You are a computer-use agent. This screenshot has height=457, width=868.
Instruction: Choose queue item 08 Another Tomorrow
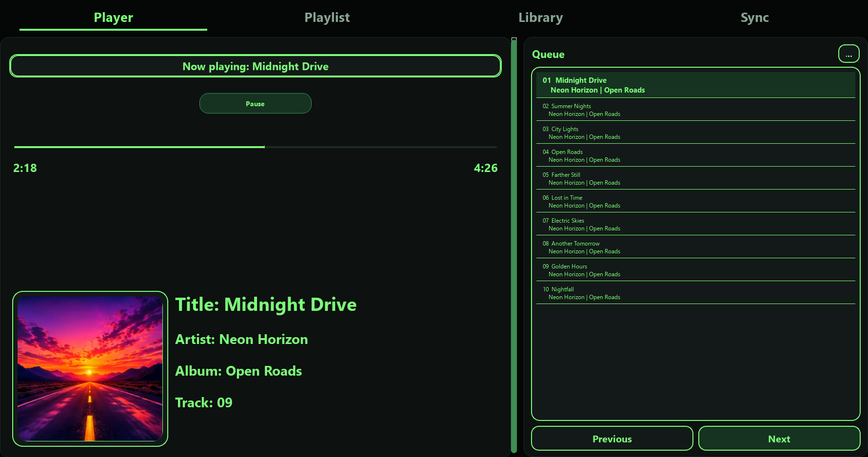[695, 247]
